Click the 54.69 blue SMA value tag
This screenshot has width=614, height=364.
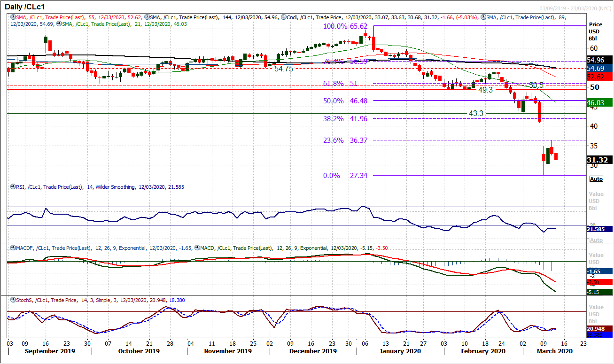pyautogui.click(x=599, y=69)
